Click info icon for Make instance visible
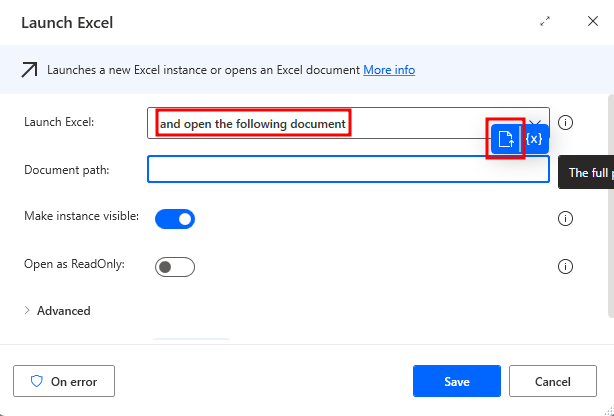The image size is (614, 416). point(565,218)
